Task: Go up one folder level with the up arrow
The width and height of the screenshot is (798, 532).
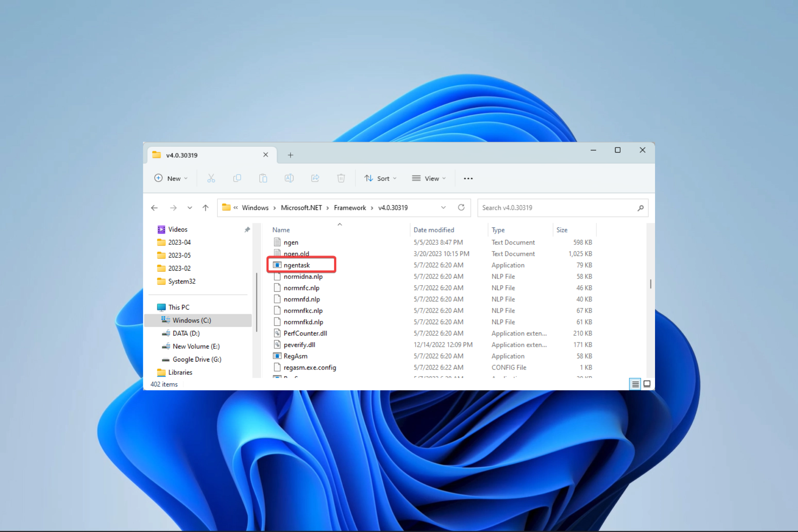Action: [x=205, y=208]
